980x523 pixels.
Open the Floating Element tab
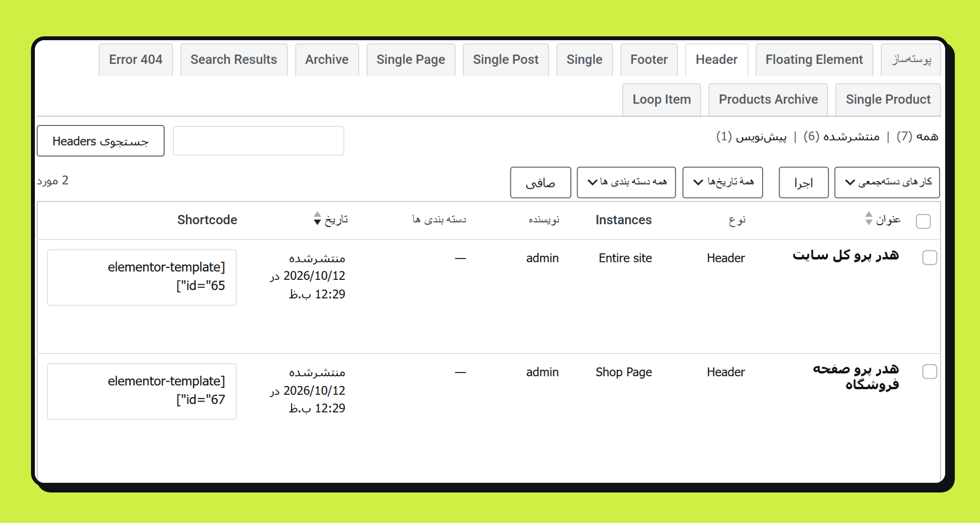(x=814, y=60)
